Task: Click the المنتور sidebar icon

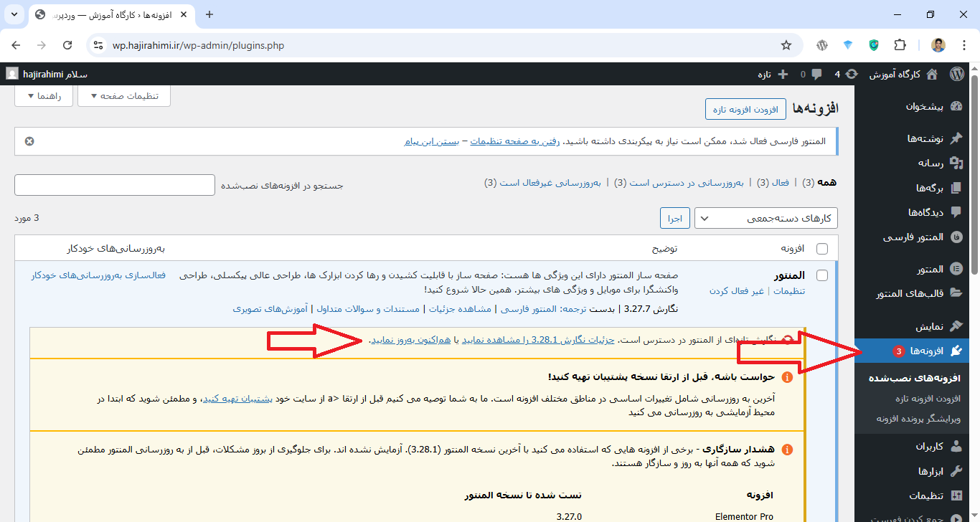Action: click(956, 269)
